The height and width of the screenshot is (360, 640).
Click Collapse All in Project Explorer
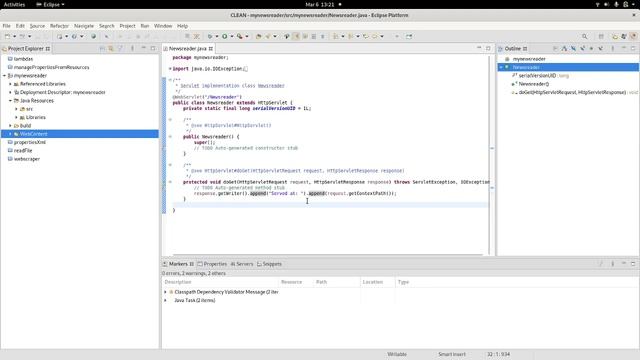coord(102,48)
